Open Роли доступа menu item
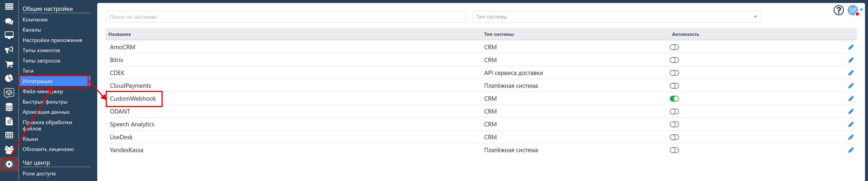Image resolution: width=868 pixels, height=181 pixels. (x=39, y=174)
